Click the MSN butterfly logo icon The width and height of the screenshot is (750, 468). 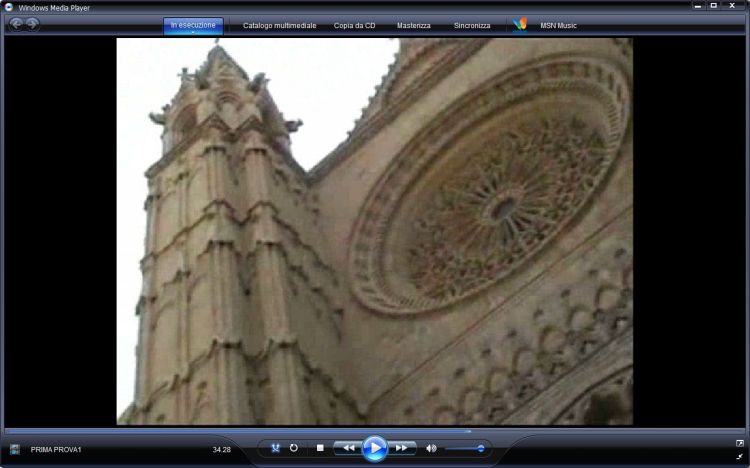pyautogui.click(x=520, y=24)
